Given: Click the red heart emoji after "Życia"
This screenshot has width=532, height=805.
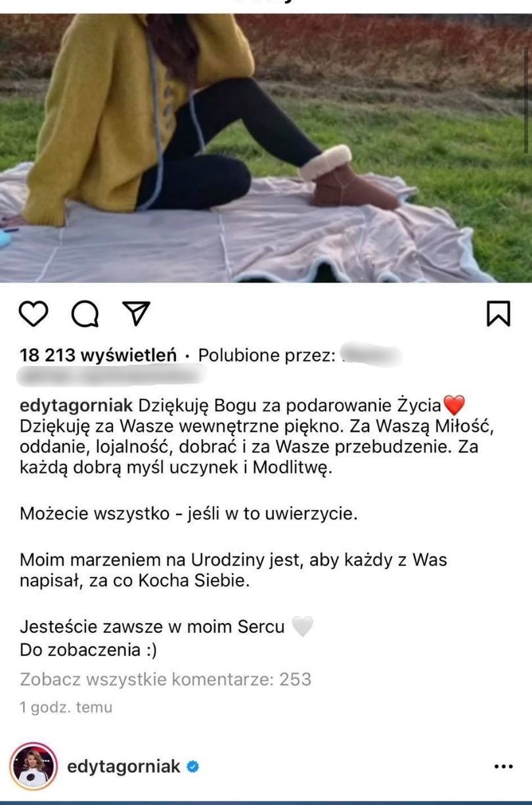Looking at the screenshot, I should pyautogui.click(x=454, y=405).
